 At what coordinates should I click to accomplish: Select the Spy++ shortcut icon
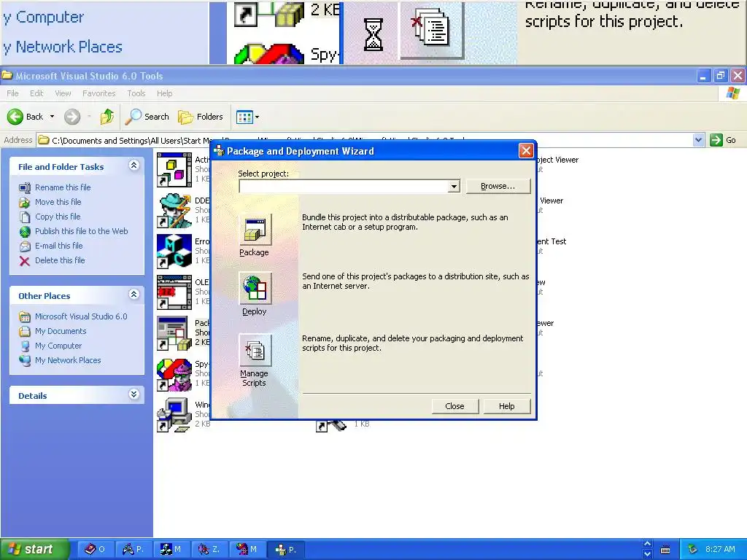click(x=174, y=374)
